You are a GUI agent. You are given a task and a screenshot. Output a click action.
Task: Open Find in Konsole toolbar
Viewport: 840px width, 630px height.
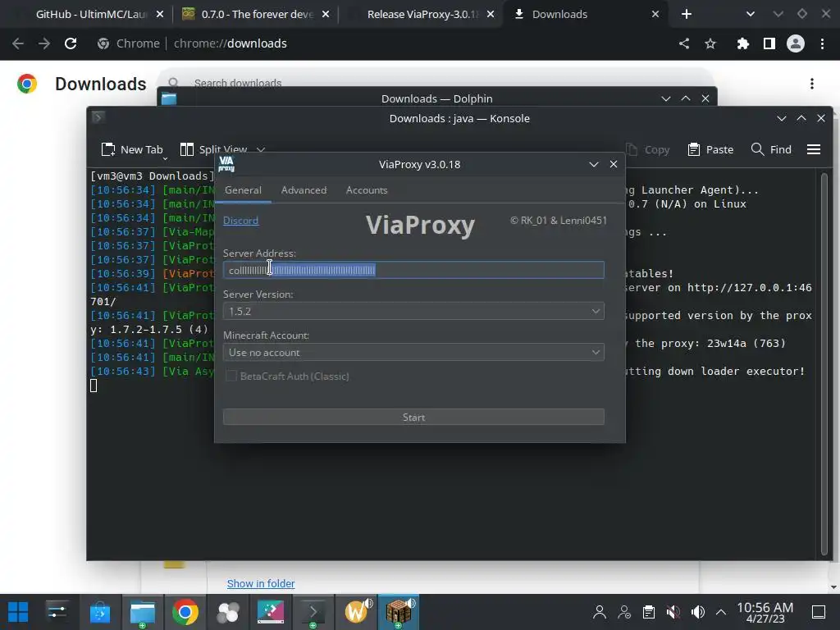771,149
